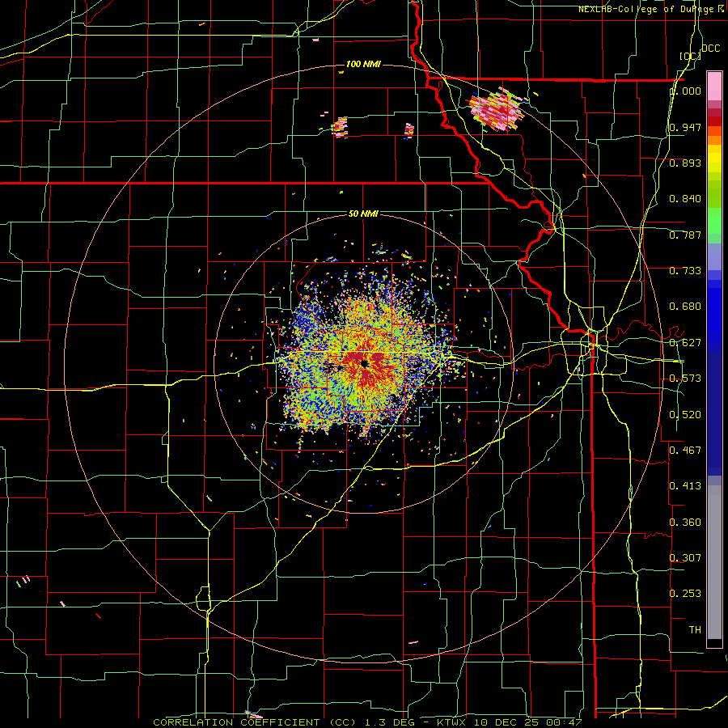Screen dimensions: 728x728
Task: Select the 0.307 scale value
Action: pyautogui.click(x=685, y=557)
